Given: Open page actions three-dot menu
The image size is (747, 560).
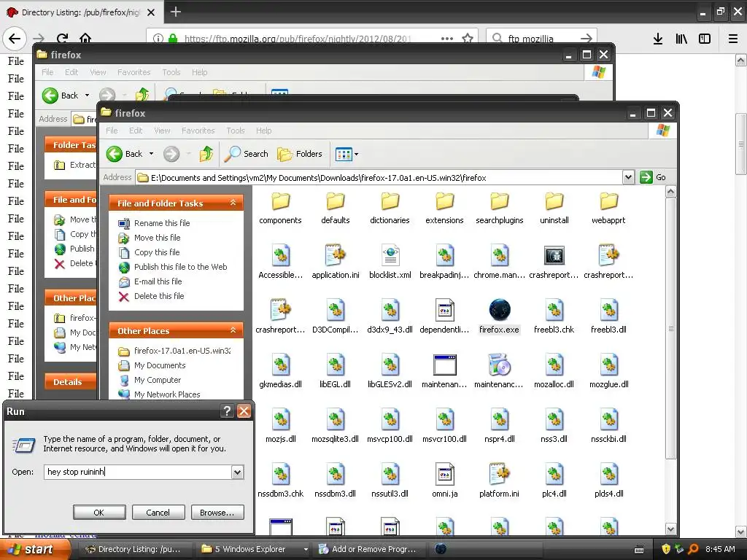Looking at the screenshot, I should pos(447,38).
